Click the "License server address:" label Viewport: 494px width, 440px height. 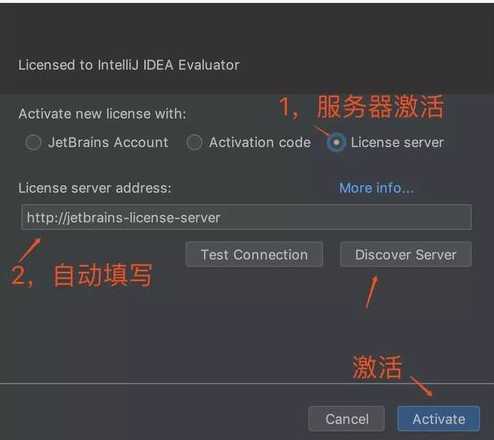95,188
